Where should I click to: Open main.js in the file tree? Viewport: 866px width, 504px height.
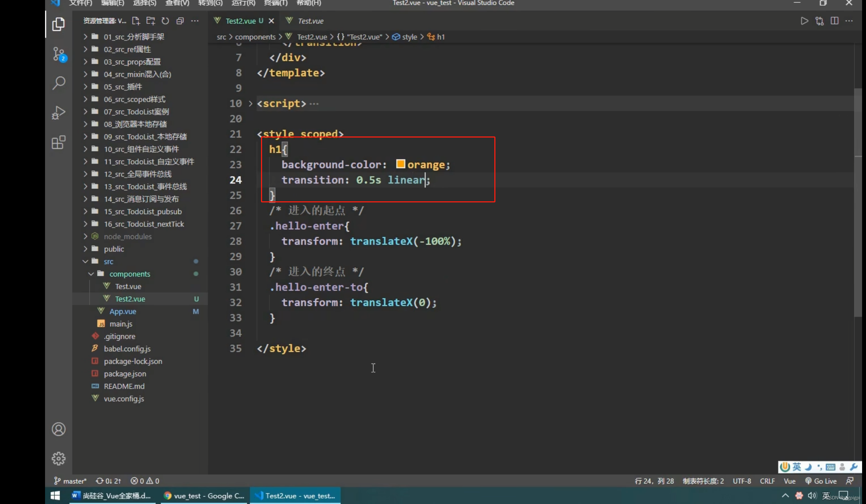(140, 324)
